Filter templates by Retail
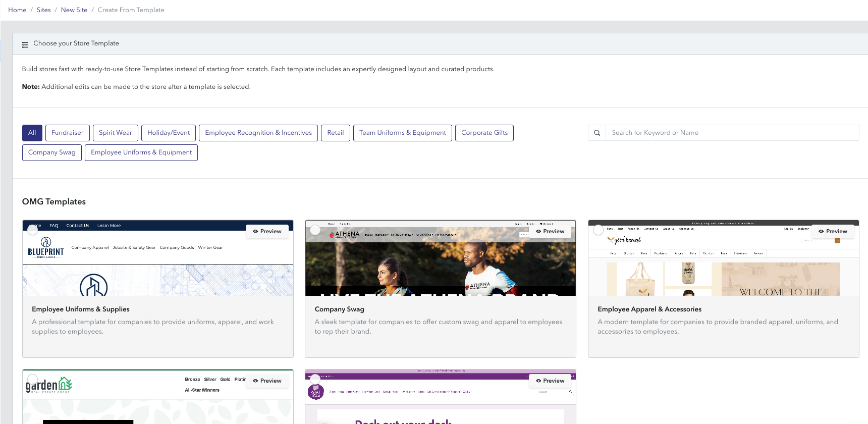The image size is (868, 424). pos(336,133)
